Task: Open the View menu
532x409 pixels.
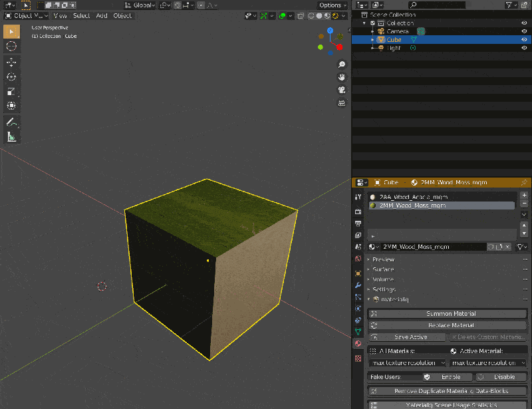Action: click(60, 15)
